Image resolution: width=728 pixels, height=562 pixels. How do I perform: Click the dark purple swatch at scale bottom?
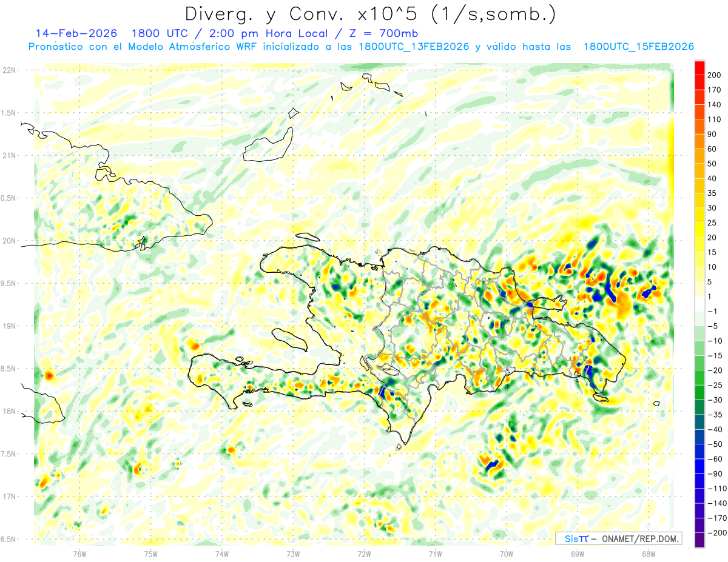point(699,540)
